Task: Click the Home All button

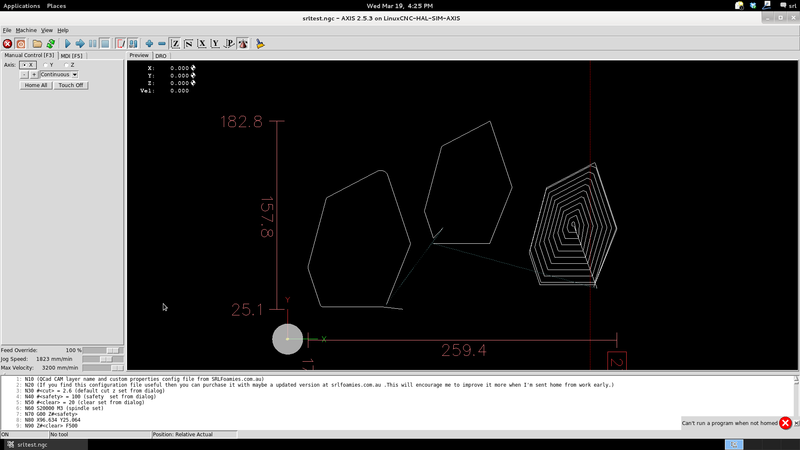Action: [x=36, y=85]
